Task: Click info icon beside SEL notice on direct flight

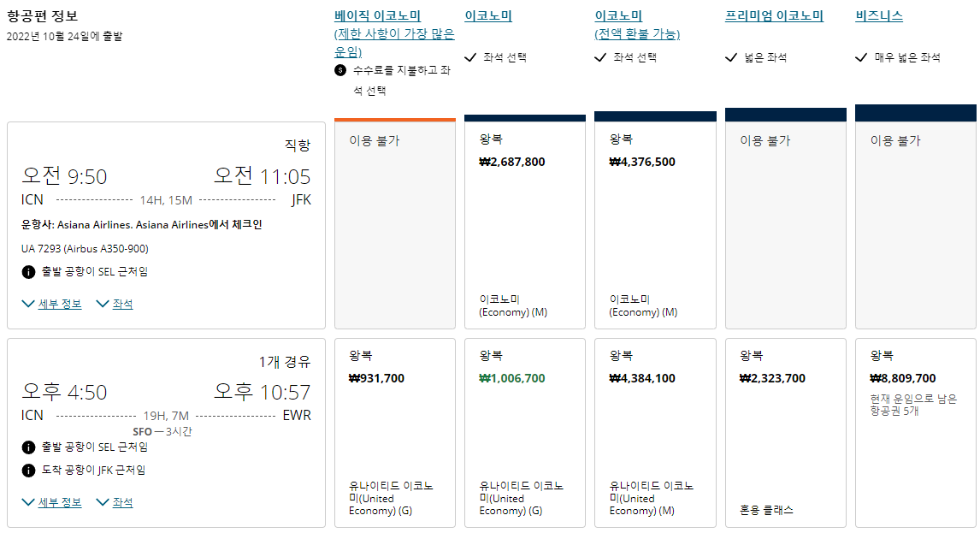Action: (x=28, y=272)
